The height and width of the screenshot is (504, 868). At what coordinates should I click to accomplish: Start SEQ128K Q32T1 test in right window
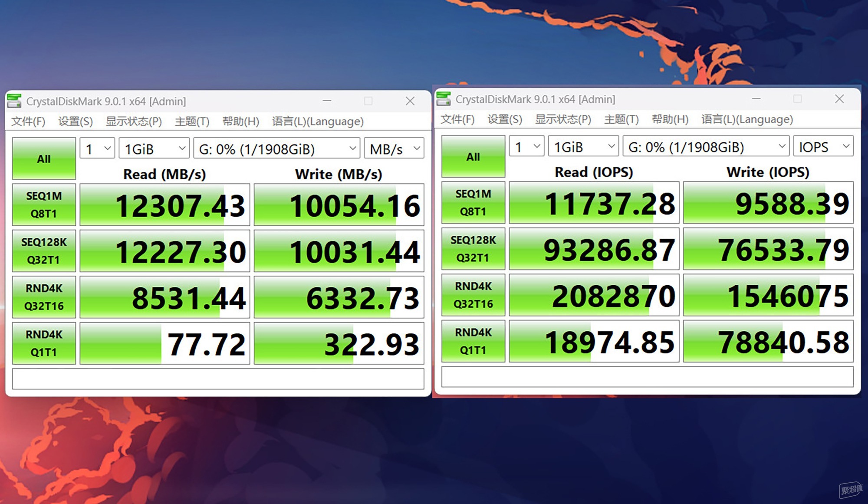pos(473,249)
